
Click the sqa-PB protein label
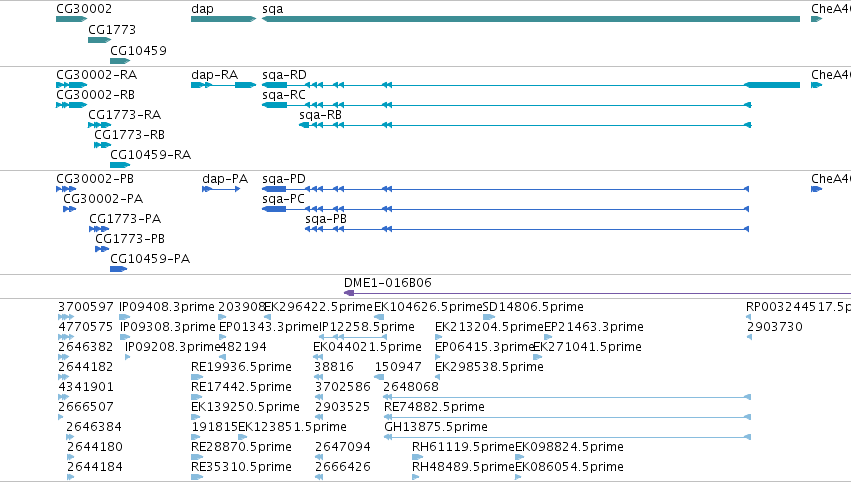[x=326, y=219]
